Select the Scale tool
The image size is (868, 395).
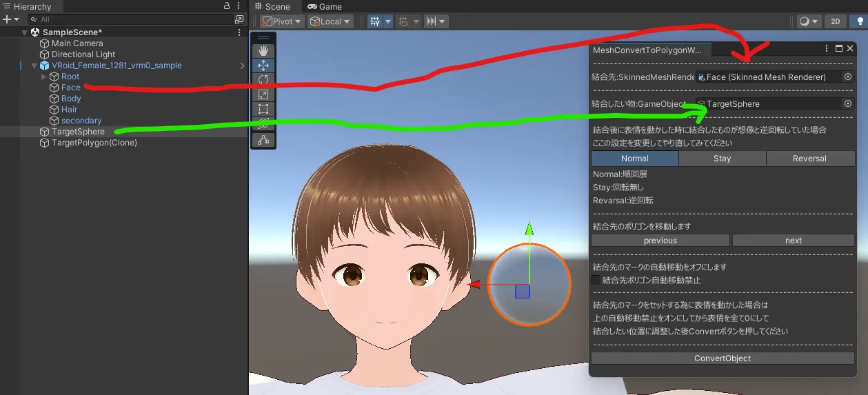[x=263, y=94]
